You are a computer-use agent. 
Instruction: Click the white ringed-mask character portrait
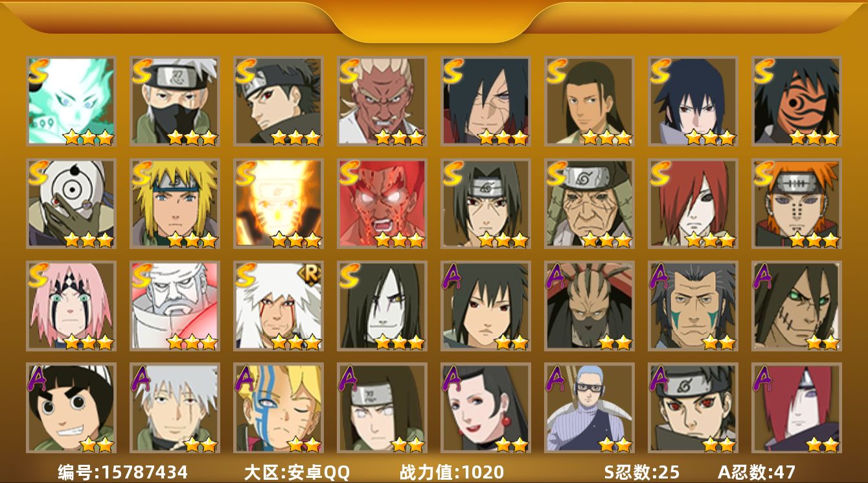71,204
